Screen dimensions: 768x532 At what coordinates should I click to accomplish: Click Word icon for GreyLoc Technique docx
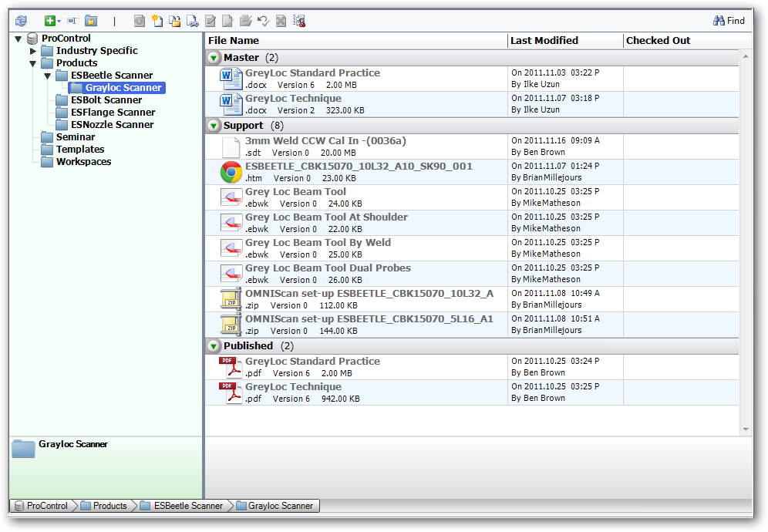pyautogui.click(x=231, y=104)
